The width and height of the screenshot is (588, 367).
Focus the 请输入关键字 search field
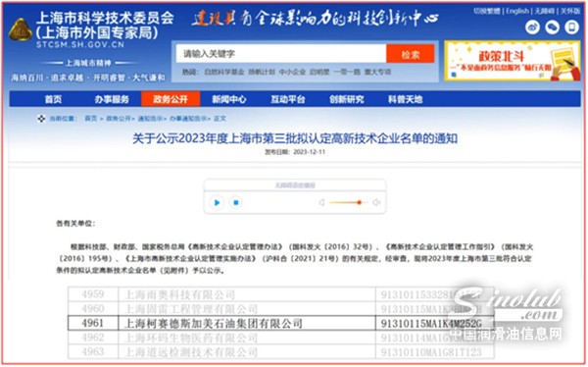(281, 54)
